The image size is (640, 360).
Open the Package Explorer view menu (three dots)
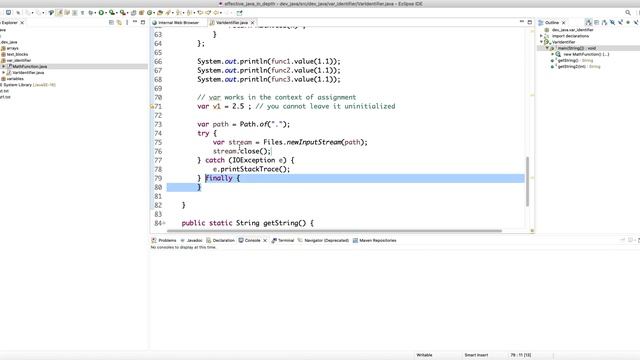click(x=127, y=22)
